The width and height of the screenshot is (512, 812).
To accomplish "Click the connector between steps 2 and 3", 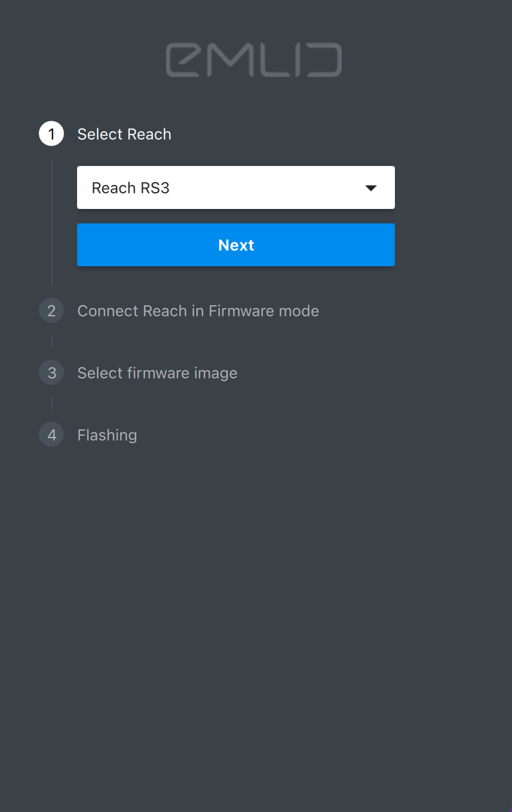I will [52, 342].
